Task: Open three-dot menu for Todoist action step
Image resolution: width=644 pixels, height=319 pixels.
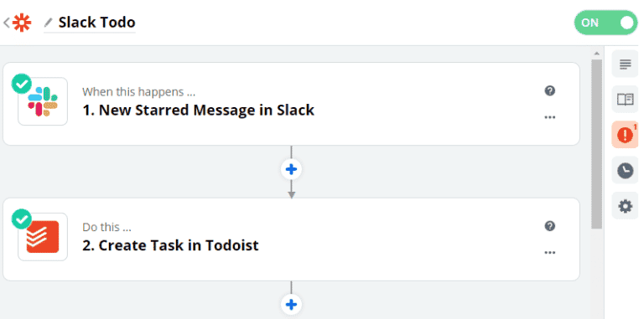Action: tap(550, 253)
